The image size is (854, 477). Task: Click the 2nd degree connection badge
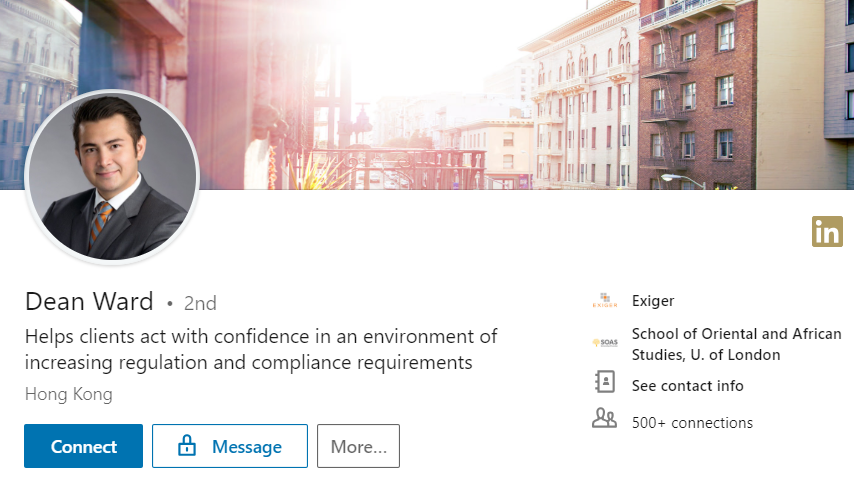point(200,303)
